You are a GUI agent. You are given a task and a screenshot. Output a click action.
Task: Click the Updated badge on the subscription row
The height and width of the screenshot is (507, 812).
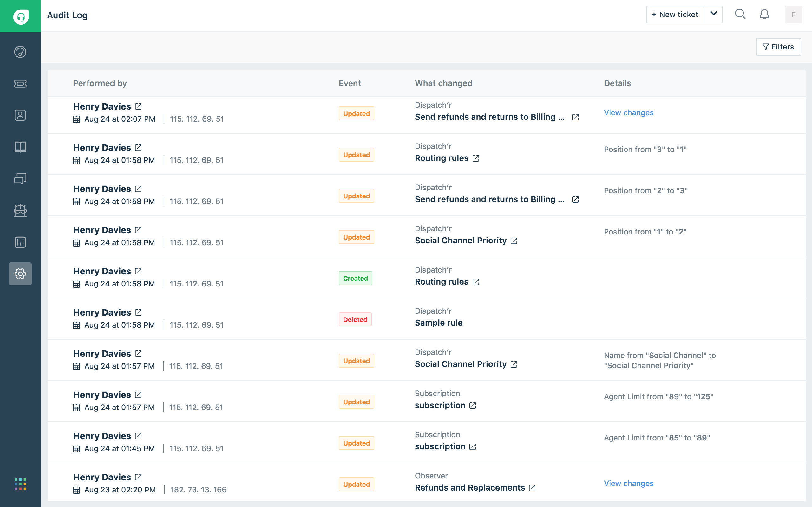(356, 401)
